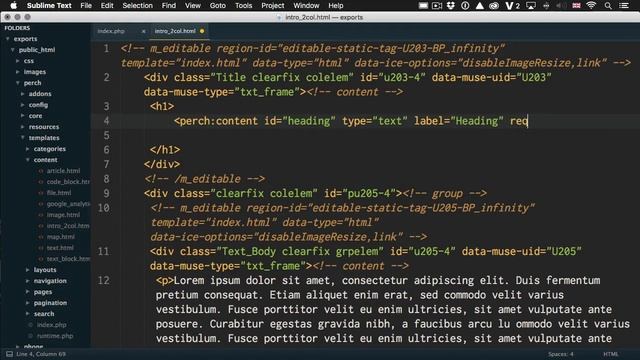Viewport: 640px width, 360px height.
Task: Collapse the templates folder
Action: (22, 138)
